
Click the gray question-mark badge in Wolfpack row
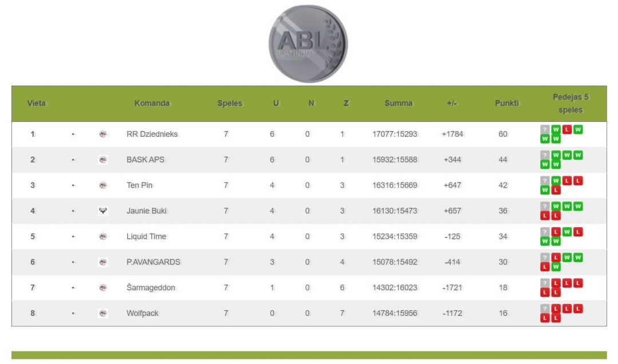(545, 309)
